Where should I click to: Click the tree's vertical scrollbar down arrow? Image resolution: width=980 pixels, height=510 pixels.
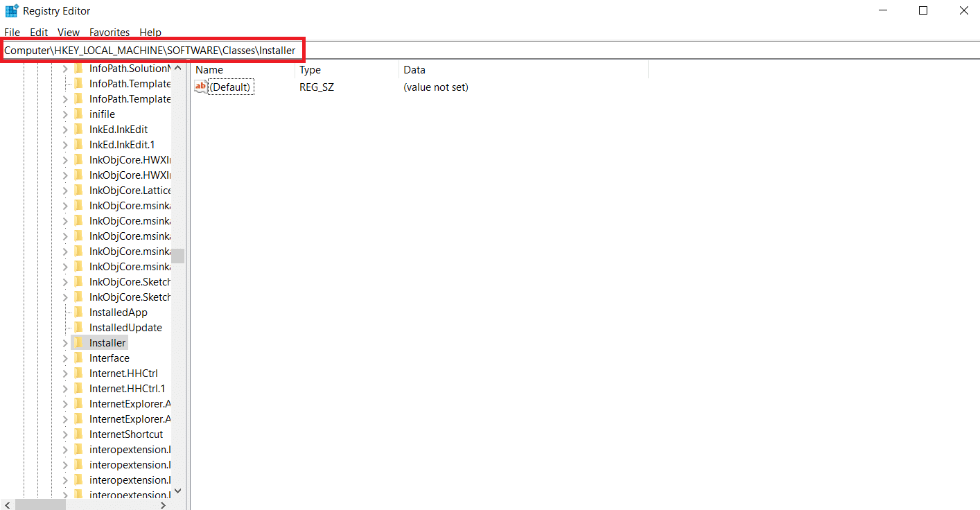click(178, 491)
